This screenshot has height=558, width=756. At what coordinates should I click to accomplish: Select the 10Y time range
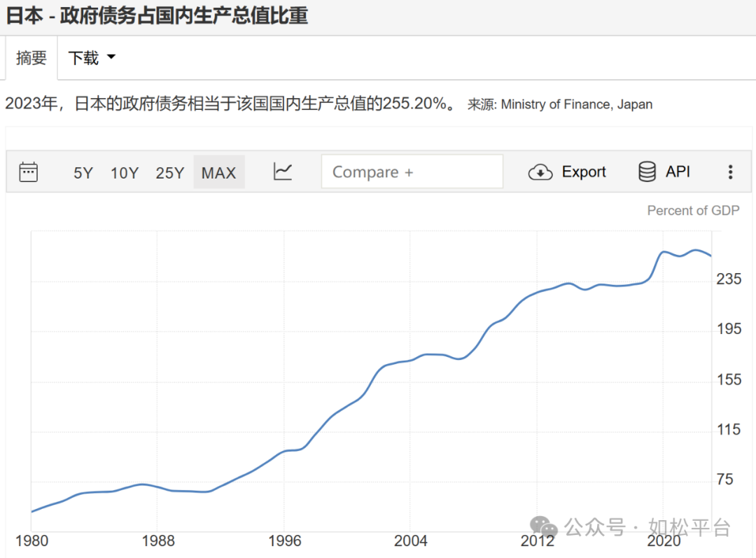coord(125,173)
